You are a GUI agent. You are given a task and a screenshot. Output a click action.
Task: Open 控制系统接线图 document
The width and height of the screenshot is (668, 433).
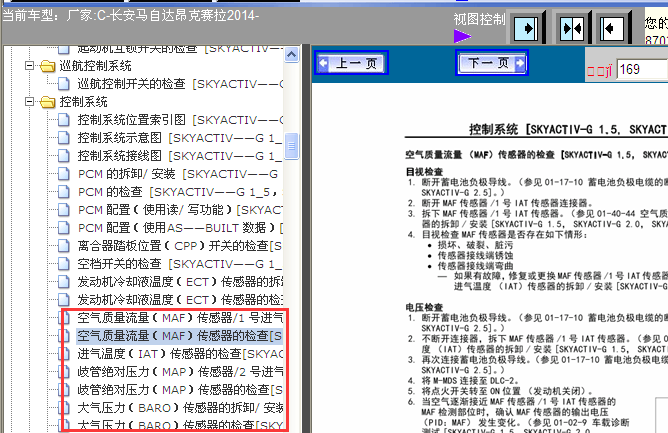(180, 156)
